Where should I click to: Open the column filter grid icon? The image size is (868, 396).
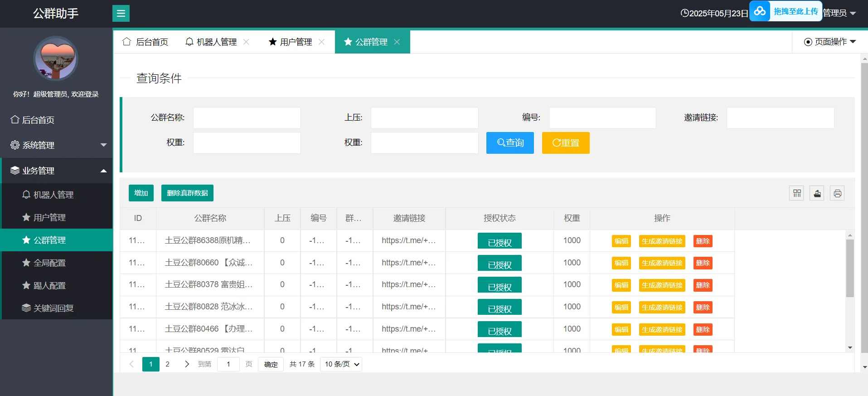tap(797, 193)
